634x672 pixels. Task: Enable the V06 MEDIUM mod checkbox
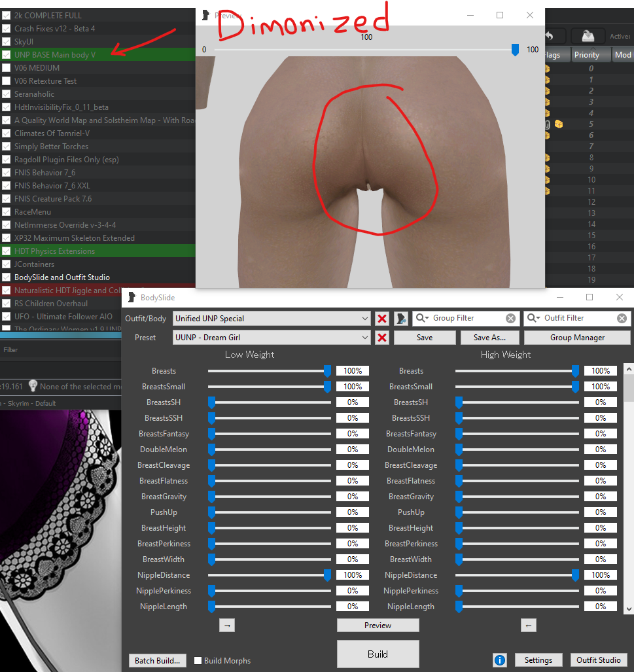[x=7, y=67]
